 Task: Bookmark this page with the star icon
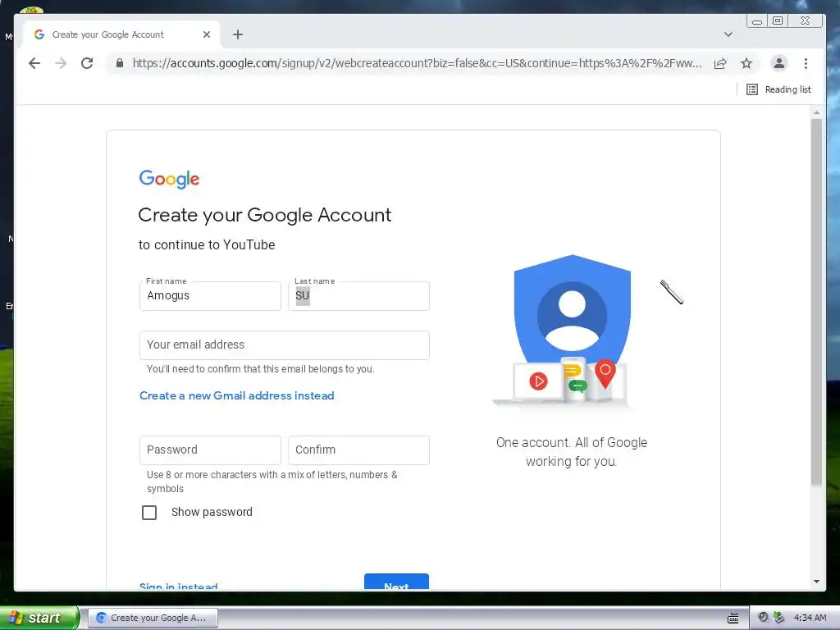[x=746, y=63]
